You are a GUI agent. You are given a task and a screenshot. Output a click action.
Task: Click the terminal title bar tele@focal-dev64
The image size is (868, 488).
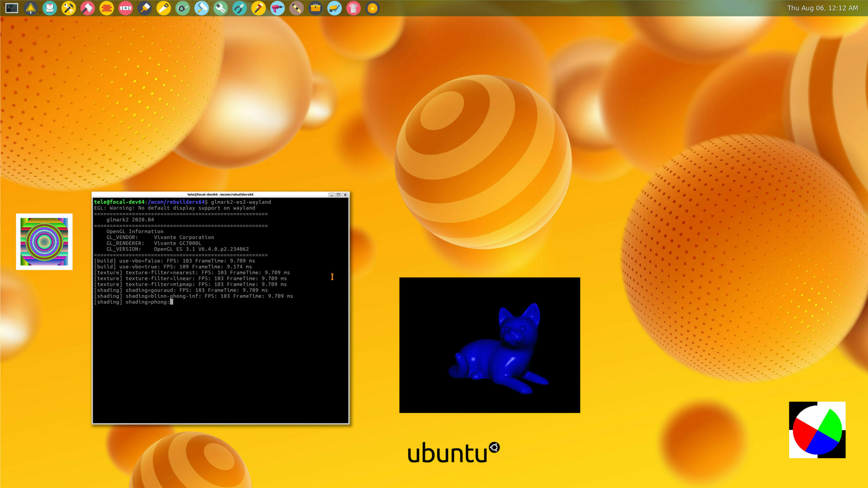click(220, 195)
